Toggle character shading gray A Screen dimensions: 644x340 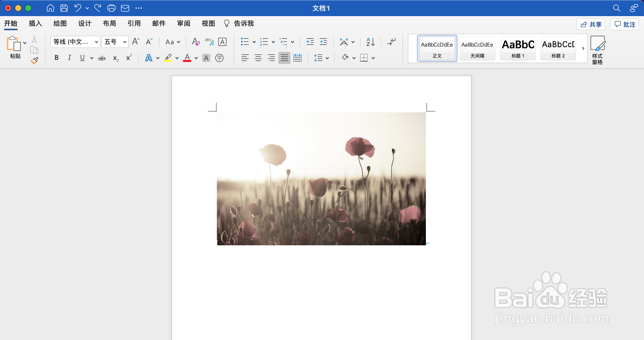pyautogui.click(x=206, y=58)
